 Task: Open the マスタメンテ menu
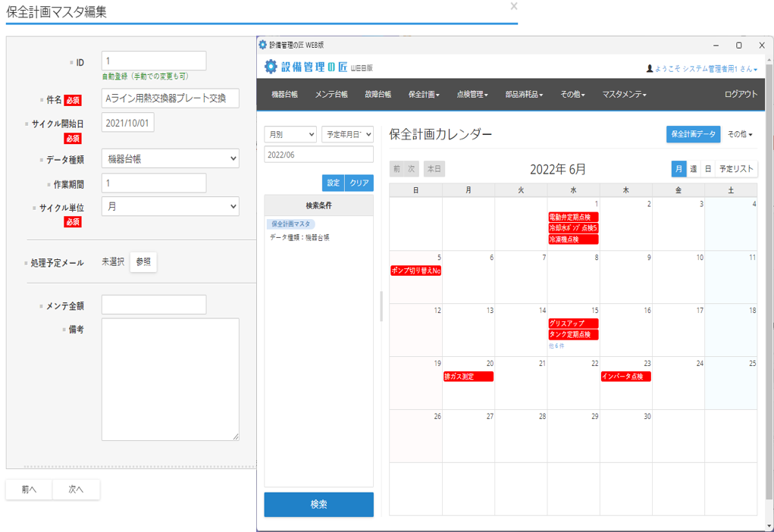click(624, 95)
